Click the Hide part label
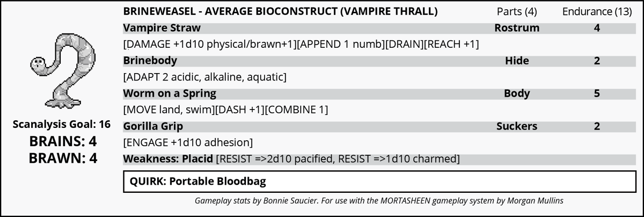Screen dimensions: 644x217 coord(517,61)
